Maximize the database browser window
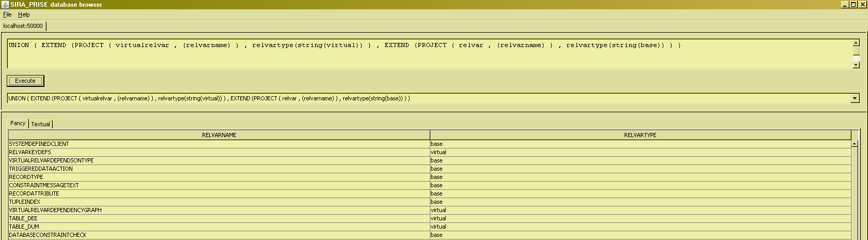 point(853,4)
